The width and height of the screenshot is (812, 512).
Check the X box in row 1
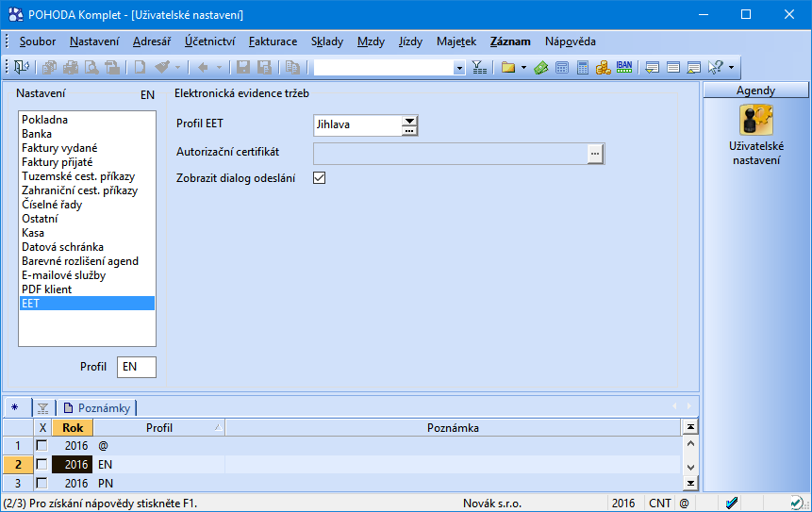click(x=41, y=445)
